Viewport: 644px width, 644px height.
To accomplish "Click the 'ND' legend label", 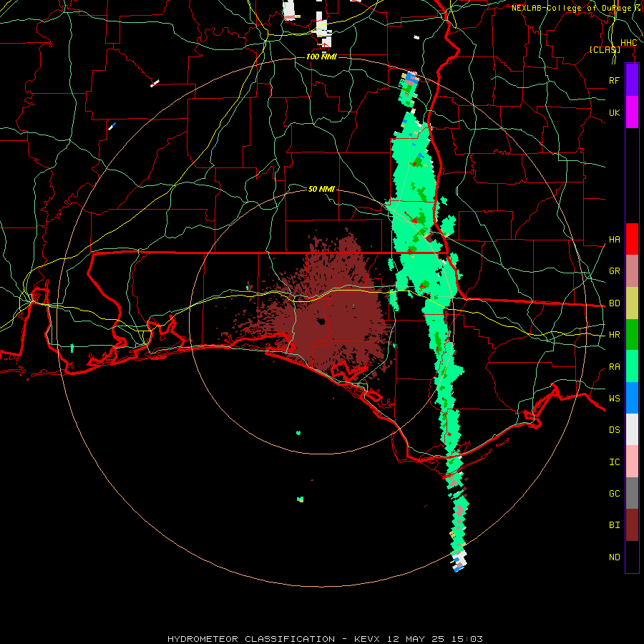I will (x=614, y=557).
